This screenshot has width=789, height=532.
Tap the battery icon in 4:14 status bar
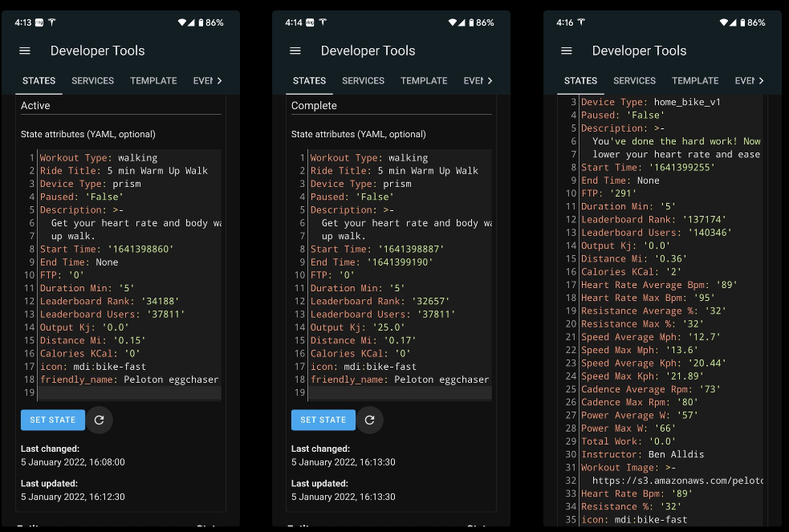tap(471, 22)
